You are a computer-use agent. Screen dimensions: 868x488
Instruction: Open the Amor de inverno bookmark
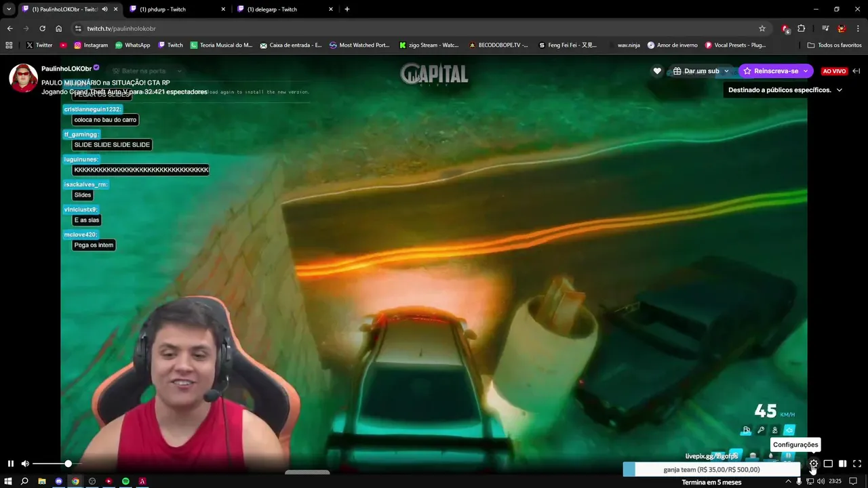click(672, 45)
